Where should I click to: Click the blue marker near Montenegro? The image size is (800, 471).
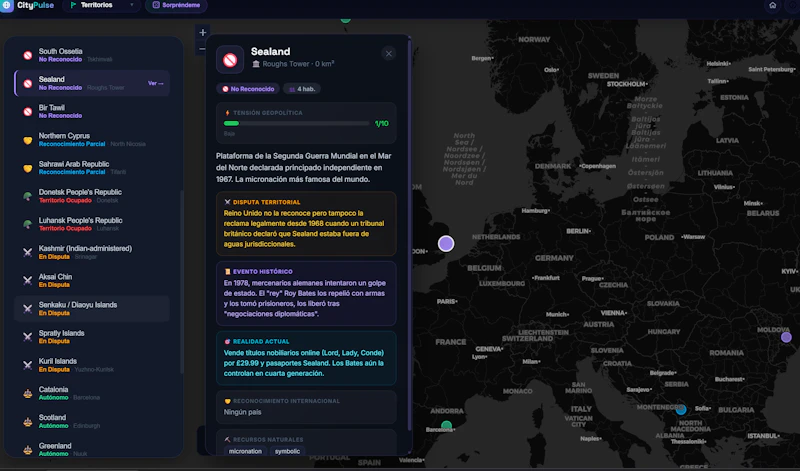681,409
